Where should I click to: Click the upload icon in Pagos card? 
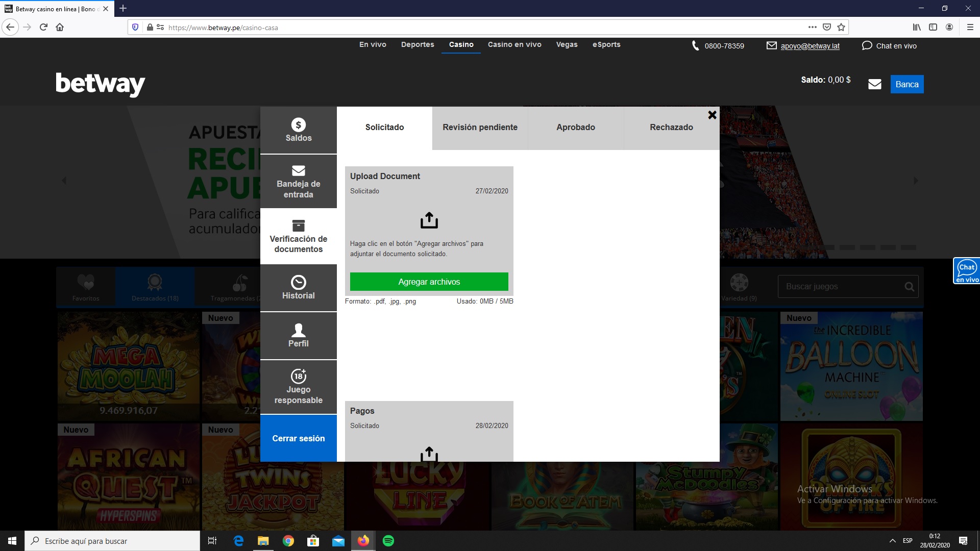coord(429,454)
